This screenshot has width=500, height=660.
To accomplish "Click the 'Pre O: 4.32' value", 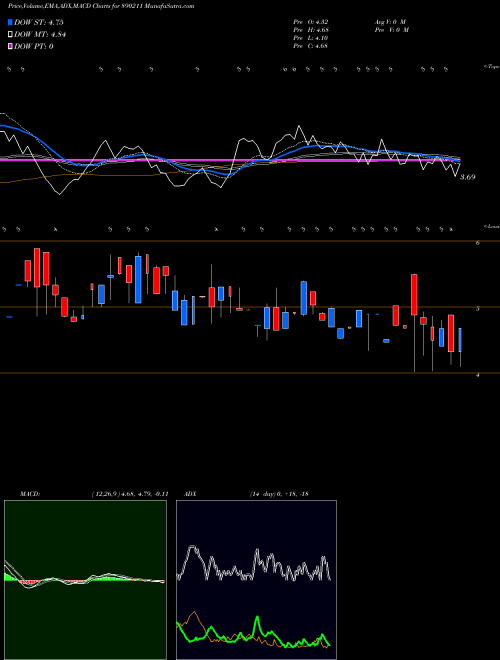I will [311, 21].
